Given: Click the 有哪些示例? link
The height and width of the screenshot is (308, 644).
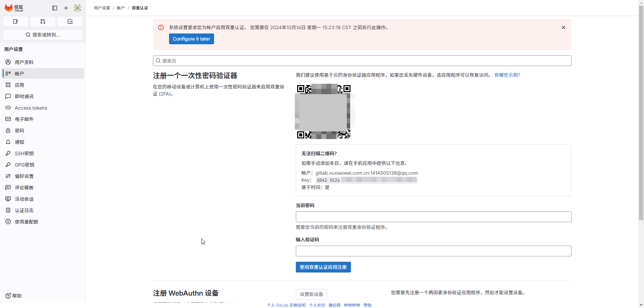Looking at the screenshot, I should [x=507, y=75].
